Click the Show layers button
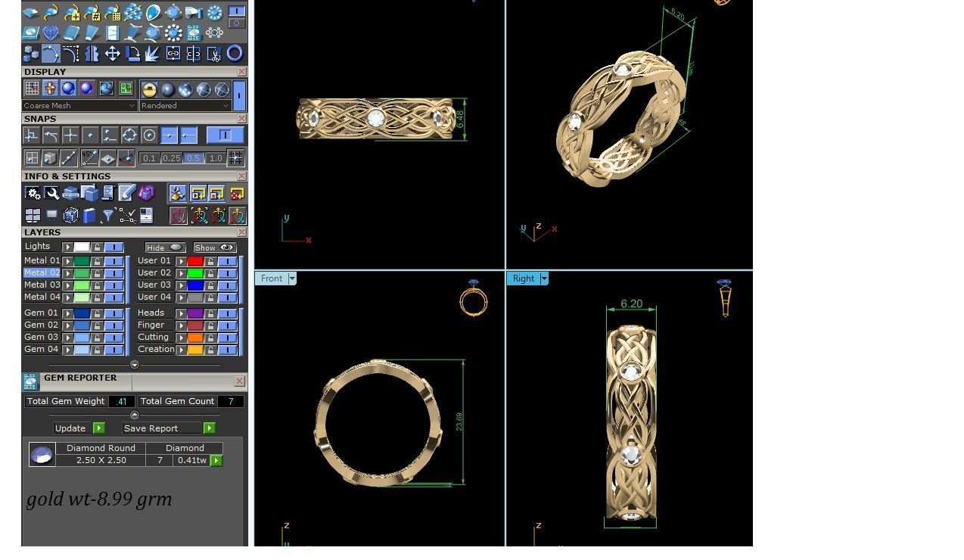 click(215, 247)
